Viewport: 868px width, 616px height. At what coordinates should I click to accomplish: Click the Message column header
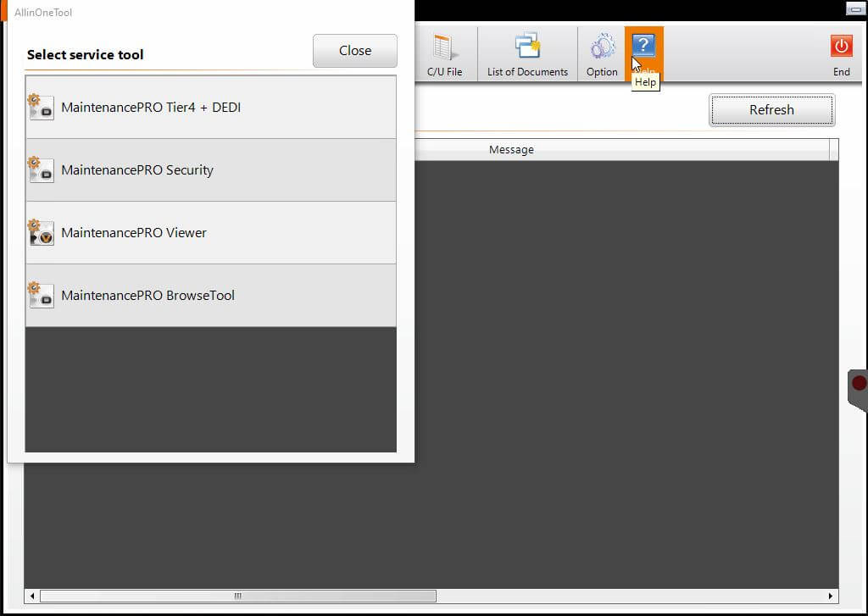511,150
